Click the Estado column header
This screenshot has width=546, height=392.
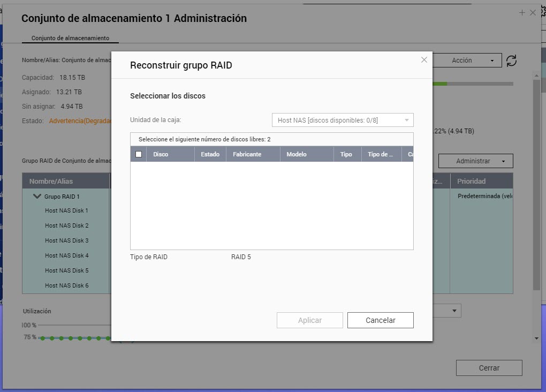click(210, 154)
